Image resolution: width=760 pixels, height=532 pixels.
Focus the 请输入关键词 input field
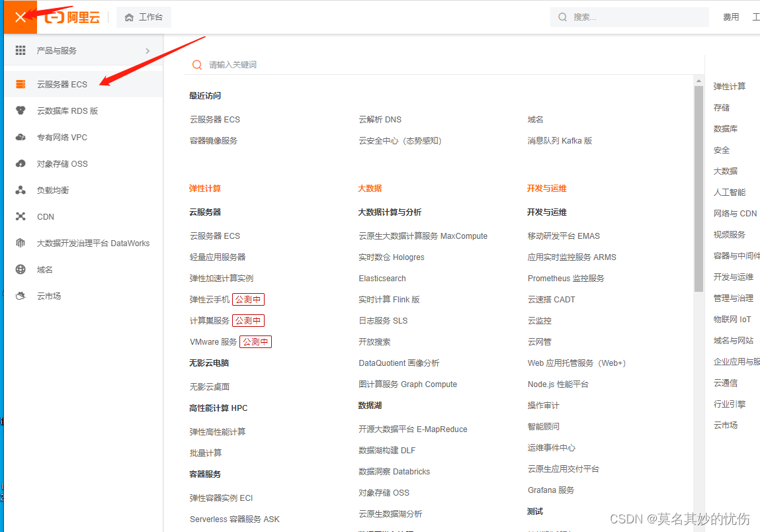click(x=443, y=64)
